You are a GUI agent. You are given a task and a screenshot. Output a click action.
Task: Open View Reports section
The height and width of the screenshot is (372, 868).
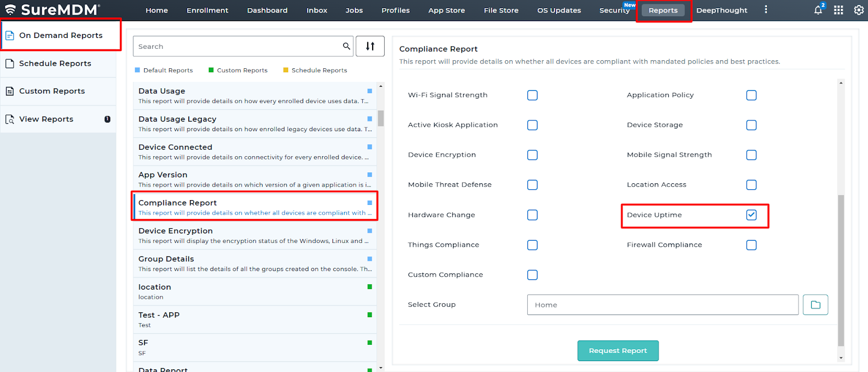point(58,119)
